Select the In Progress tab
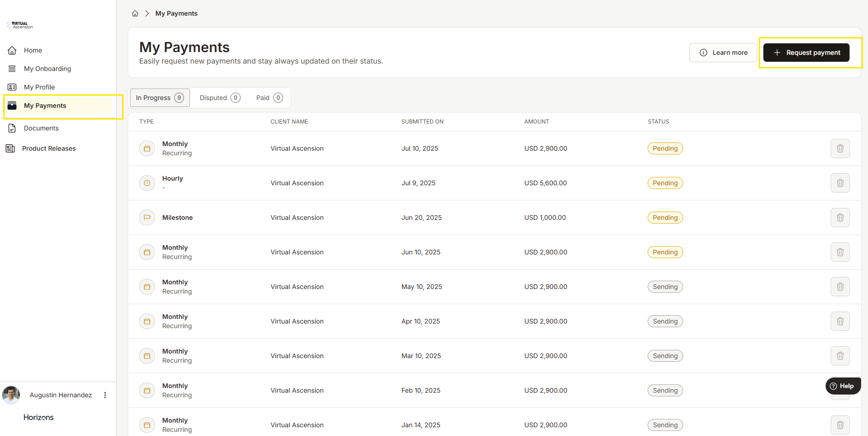Viewport: 868px width, 436px height. click(x=159, y=98)
